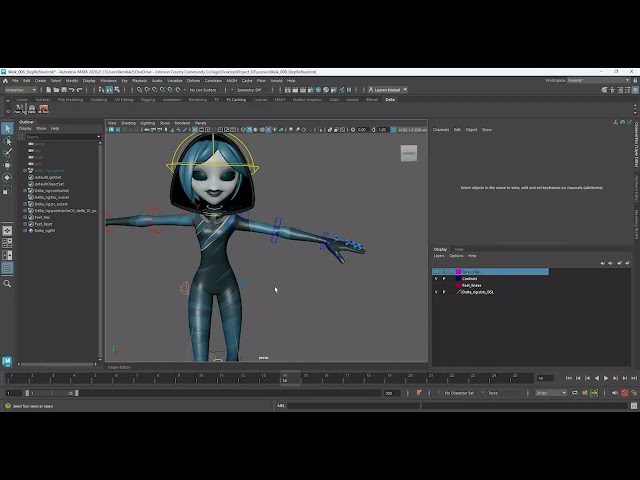Open the Animation menu set dropdown
Screen dimensions: 640x480
click(x=20, y=90)
